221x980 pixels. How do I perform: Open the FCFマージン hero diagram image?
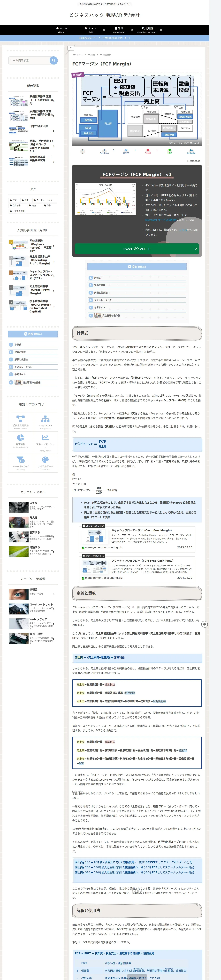[x=137, y=109]
